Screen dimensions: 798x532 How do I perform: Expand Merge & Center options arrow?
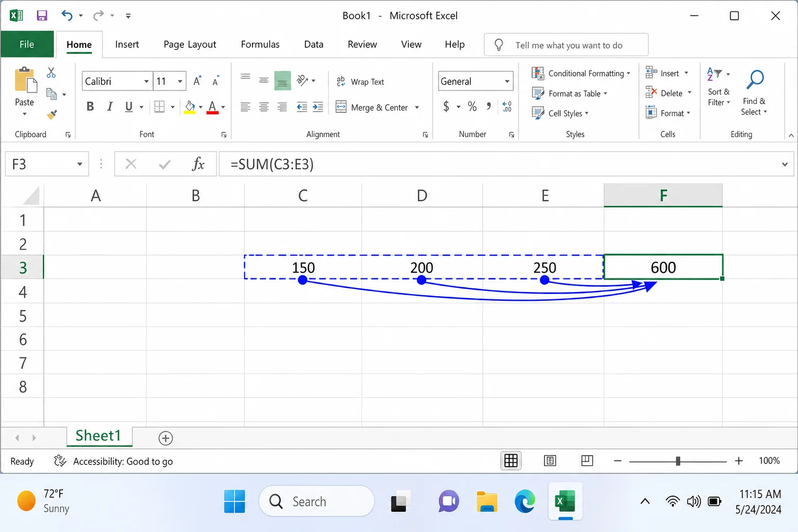pyautogui.click(x=417, y=108)
